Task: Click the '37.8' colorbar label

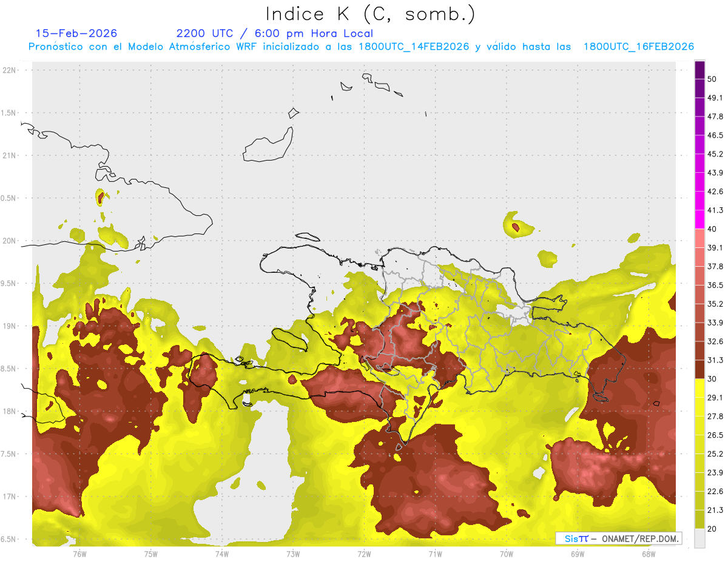Action: [x=715, y=267]
